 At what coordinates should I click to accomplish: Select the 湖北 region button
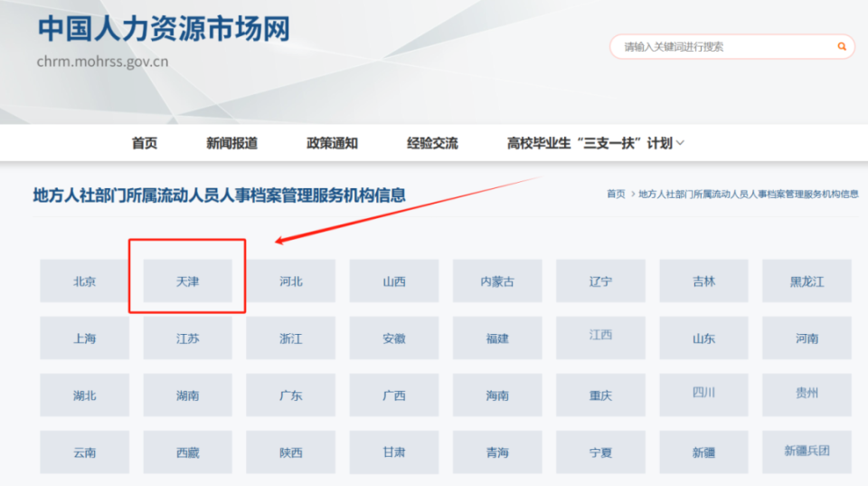(85, 395)
